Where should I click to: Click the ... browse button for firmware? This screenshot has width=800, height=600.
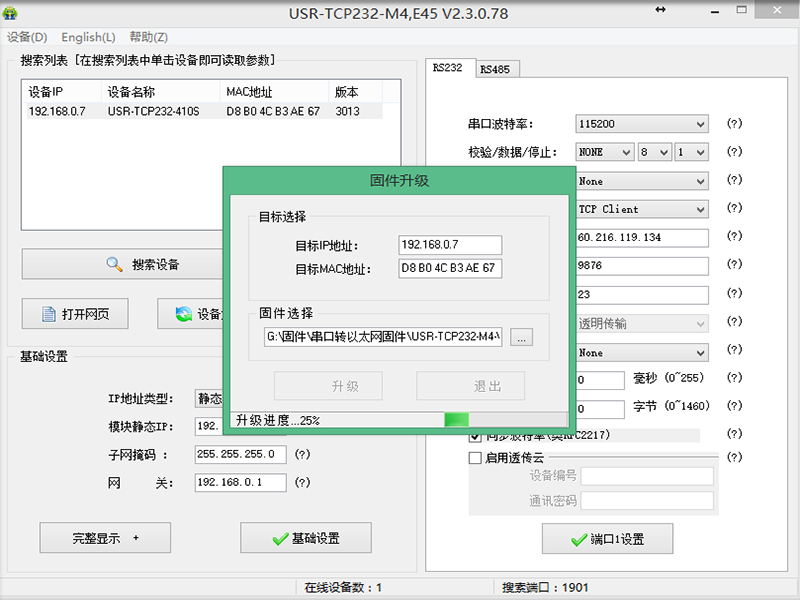click(521, 338)
